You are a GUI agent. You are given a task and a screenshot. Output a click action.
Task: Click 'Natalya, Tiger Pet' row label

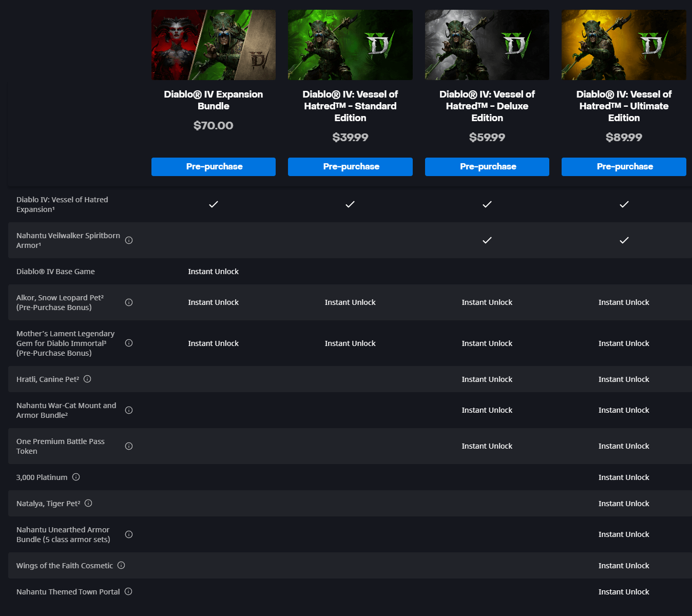click(48, 504)
